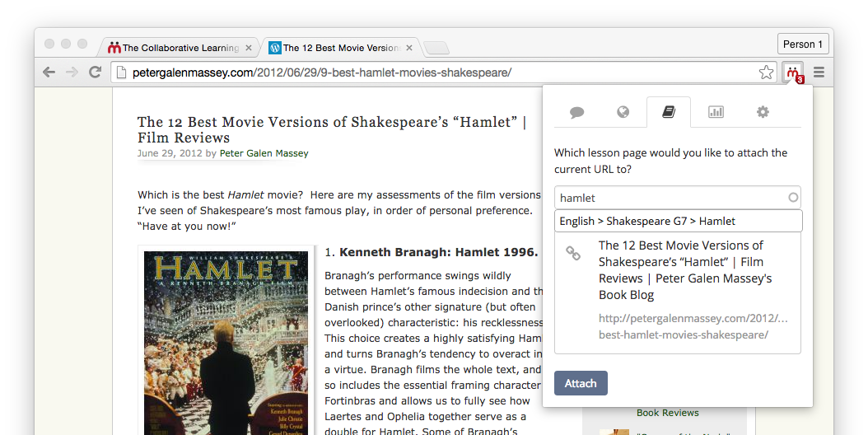Click the Hamlet 1996 movie poster image
Screen dimensions: 868x435
(226, 343)
